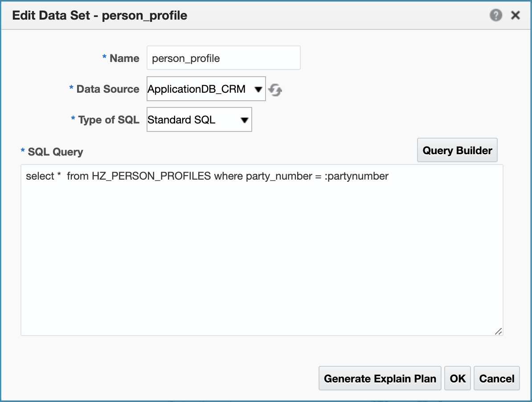Click the dialog title Edit Data Set
The image size is (532, 402).
click(100, 16)
